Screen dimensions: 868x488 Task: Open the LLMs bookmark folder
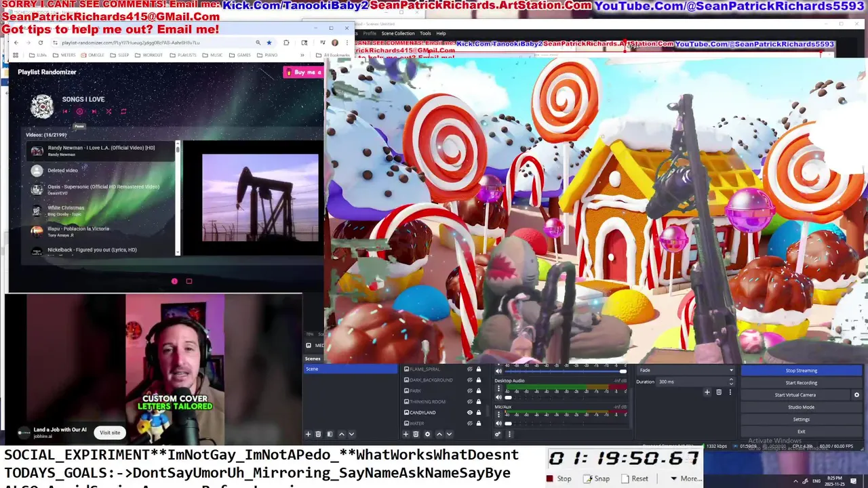point(38,55)
